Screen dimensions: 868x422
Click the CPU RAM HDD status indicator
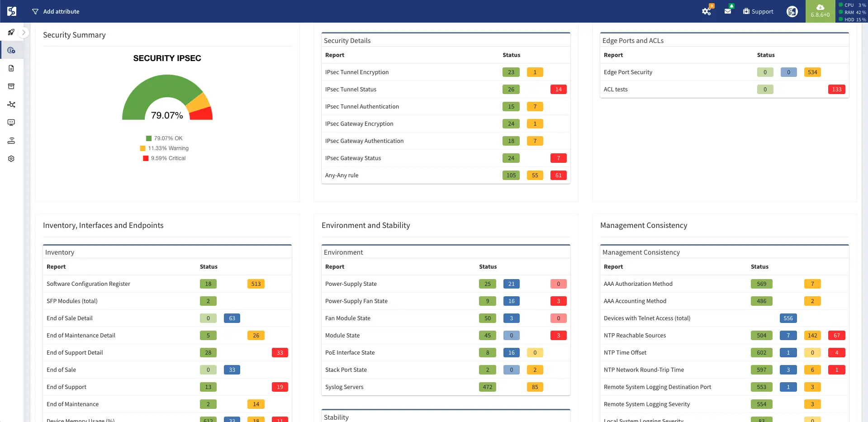pos(852,12)
